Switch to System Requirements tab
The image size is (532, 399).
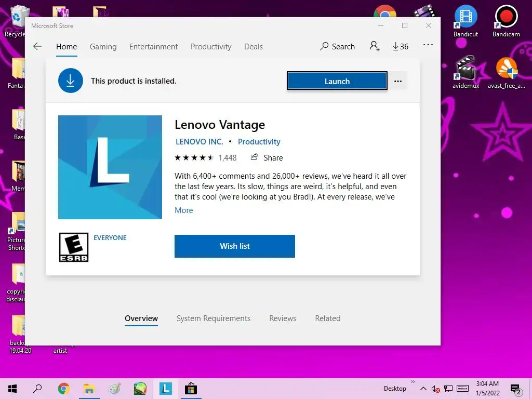(x=214, y=318)
